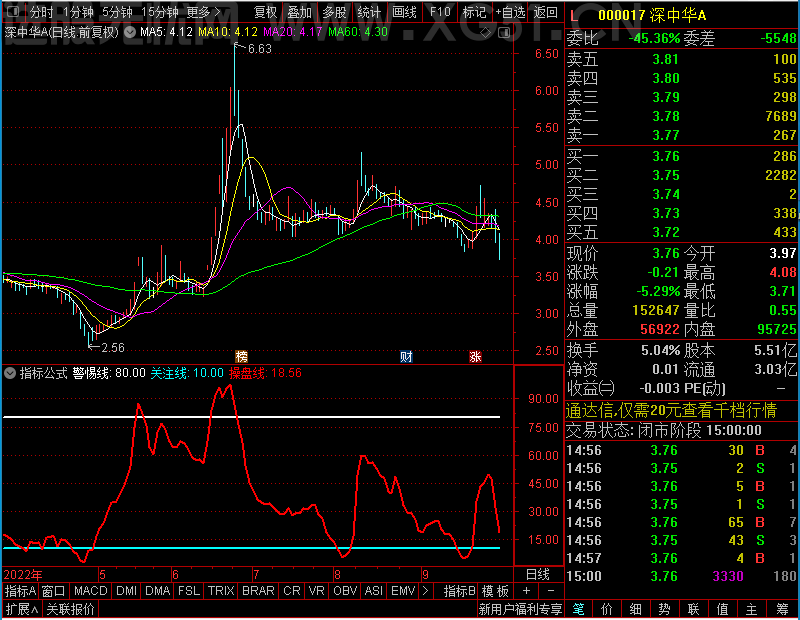The image size is (800, 620).
Task: Click the 15:00 final tick row
Action: (x=682, y=576)
